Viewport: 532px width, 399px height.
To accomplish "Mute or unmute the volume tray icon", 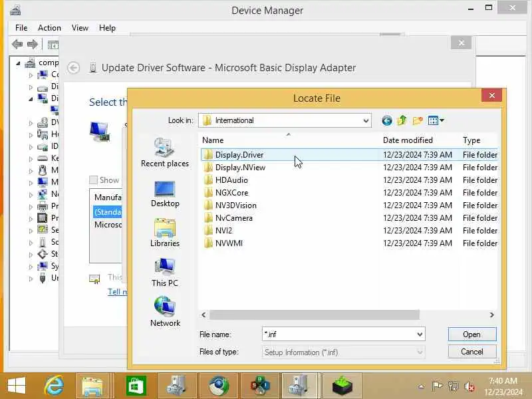I will click(x=469, y=386).
